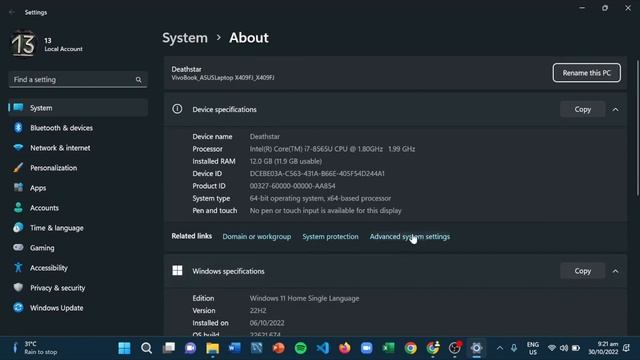
Task: Click the Find a setting search box
Action: pos(78,80)
